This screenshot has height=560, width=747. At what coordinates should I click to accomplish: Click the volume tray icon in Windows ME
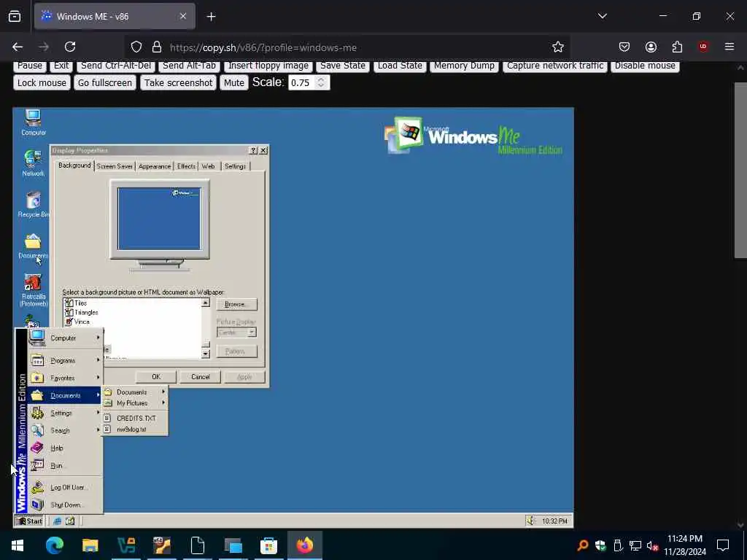[531, 521]
